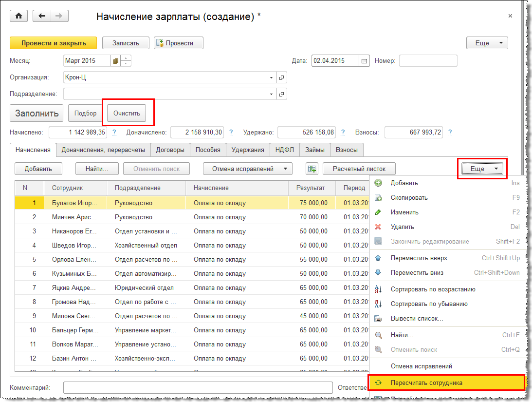
Task: Click the table icon before Расчетный листок
Action: [x=312, y=169]
